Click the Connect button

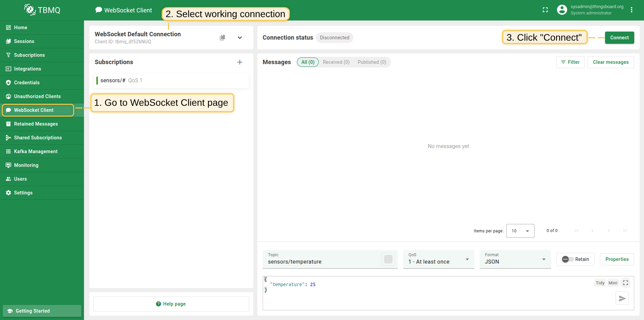[x=619, y=38]
